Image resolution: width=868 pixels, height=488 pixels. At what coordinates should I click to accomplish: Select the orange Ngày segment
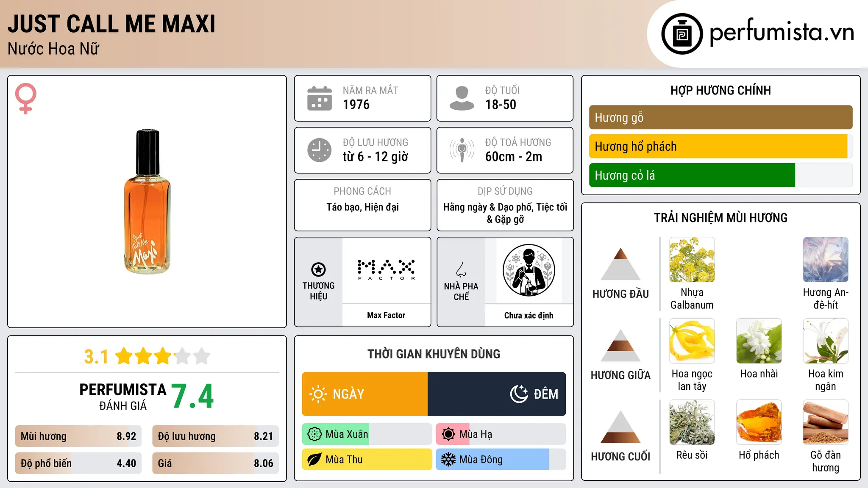[365, 394]
